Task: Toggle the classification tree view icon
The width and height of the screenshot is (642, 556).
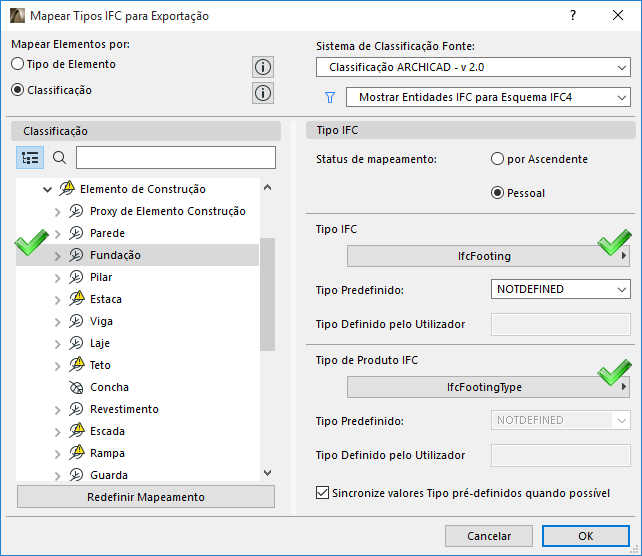Action: pos(30,158)
